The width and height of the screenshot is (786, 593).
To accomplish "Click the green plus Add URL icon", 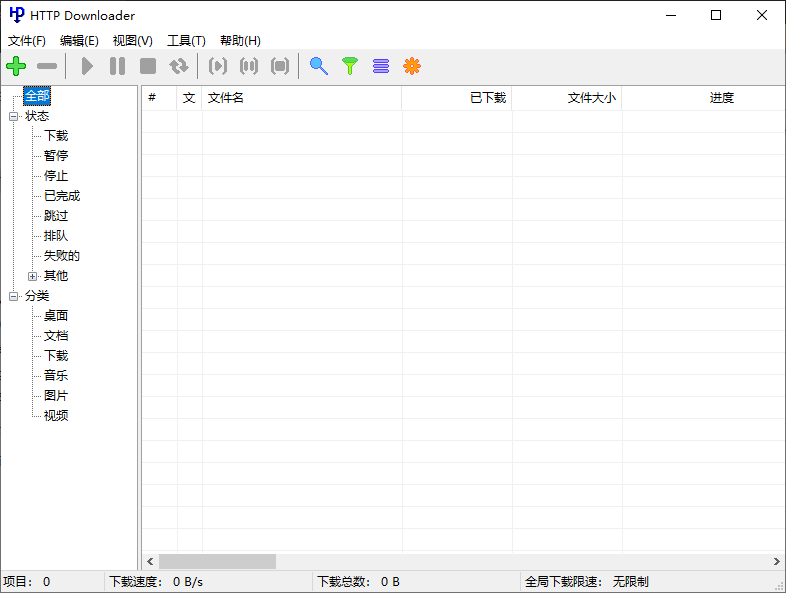I will [x=16, y=66].
